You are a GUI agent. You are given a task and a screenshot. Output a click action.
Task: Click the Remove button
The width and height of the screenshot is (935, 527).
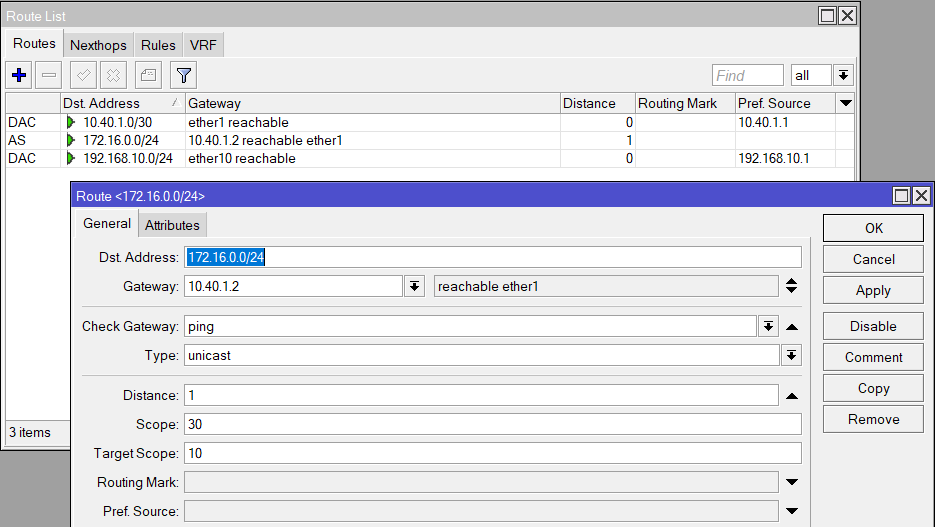[874, 419]
